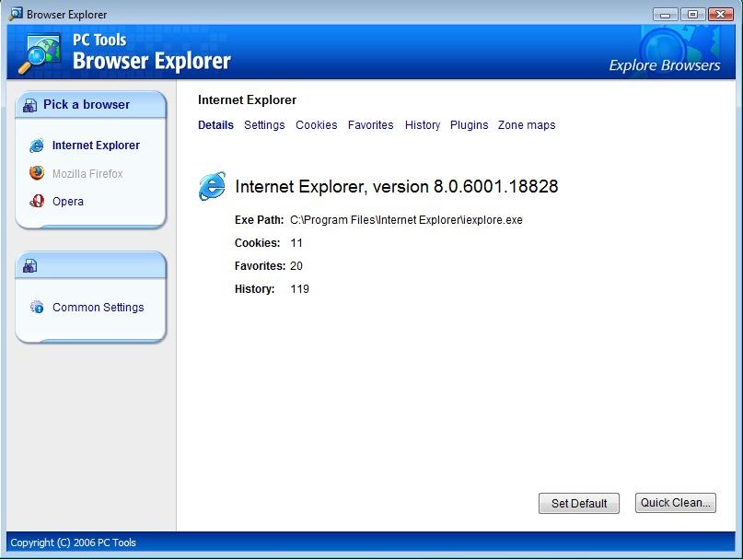Click the Copyright (C) 2006 PC Tools text

tap(73, 542)
